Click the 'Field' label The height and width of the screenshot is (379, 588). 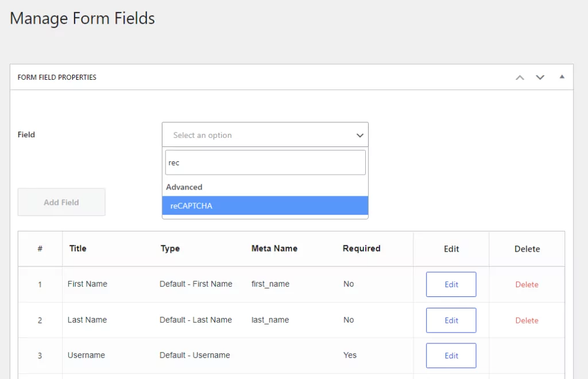coord(26,134)
